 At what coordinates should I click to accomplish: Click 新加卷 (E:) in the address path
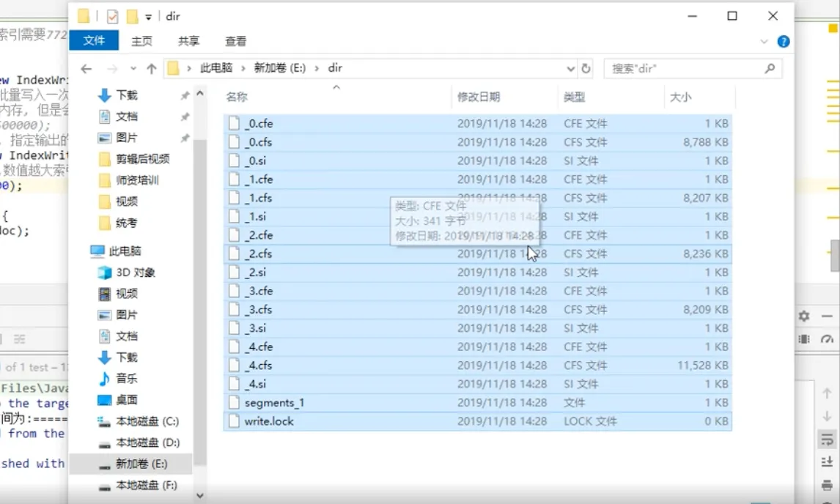[x=280, y=68]
